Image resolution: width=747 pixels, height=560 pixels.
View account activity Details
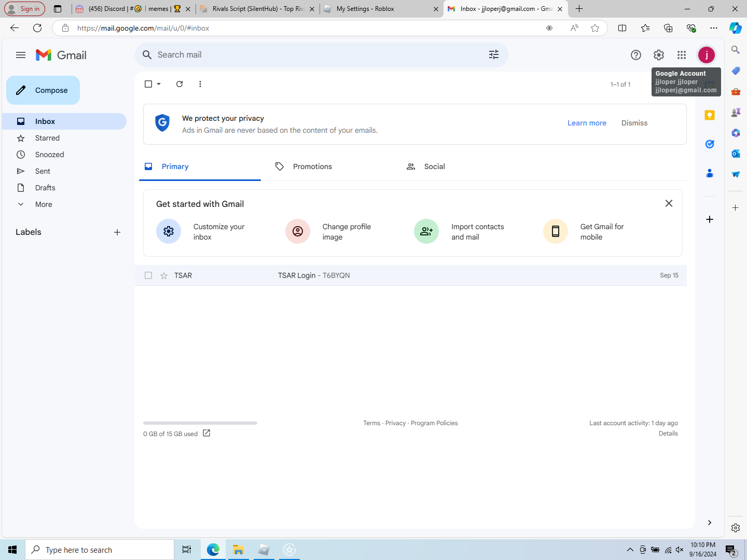point(668,433)
